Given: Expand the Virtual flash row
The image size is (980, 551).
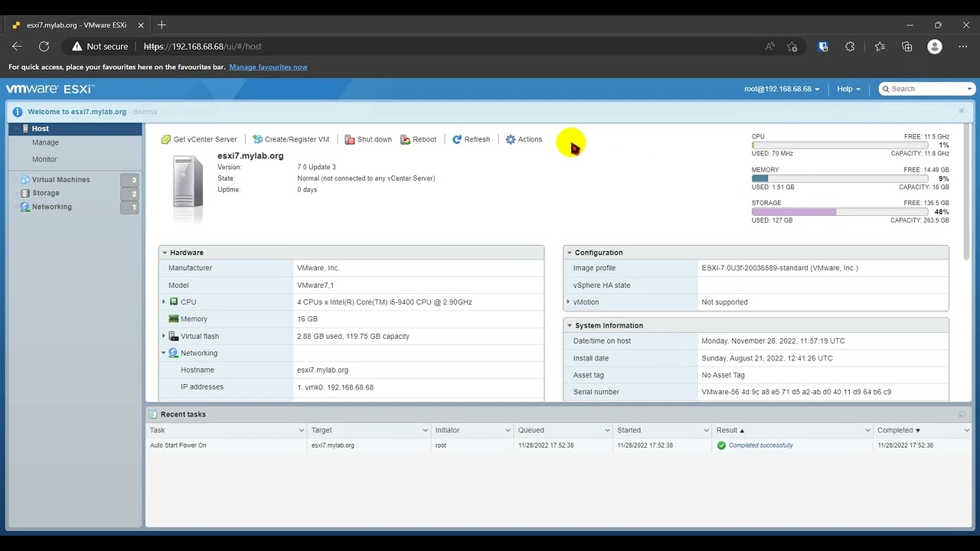Looking at the screenshot, I should coord(164,336).
